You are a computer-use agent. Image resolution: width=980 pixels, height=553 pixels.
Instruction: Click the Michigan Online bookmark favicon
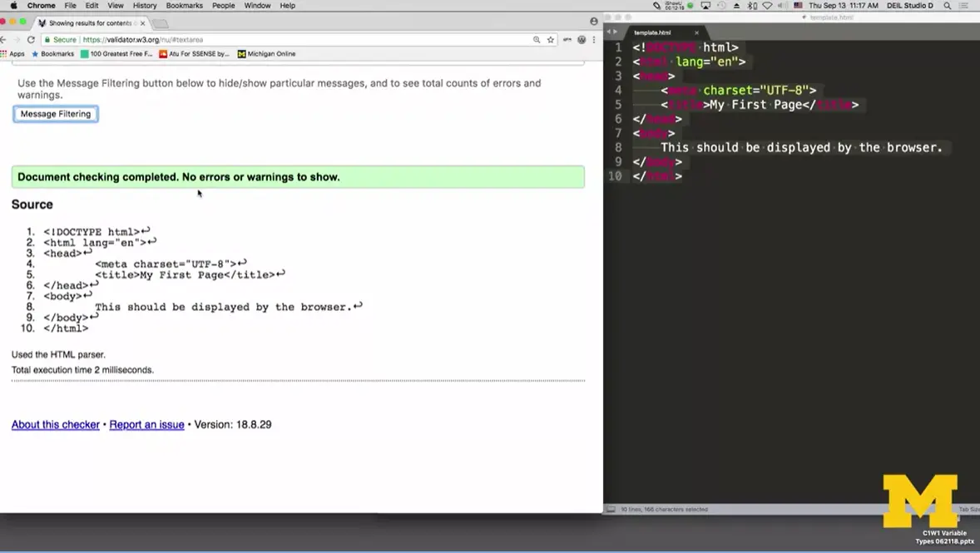(240, 54)
